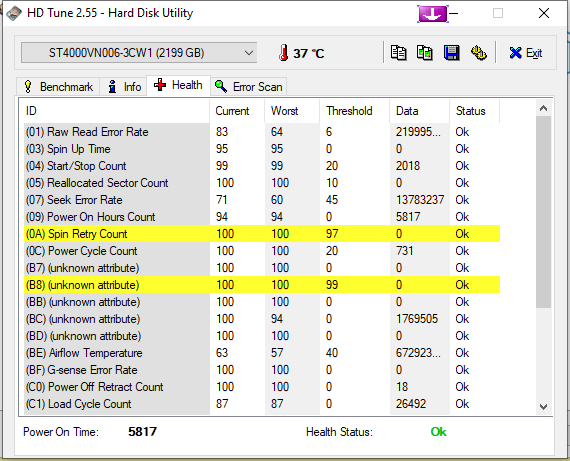Select the highlighted (0A) Spin Retry Count row

(262, 234)
